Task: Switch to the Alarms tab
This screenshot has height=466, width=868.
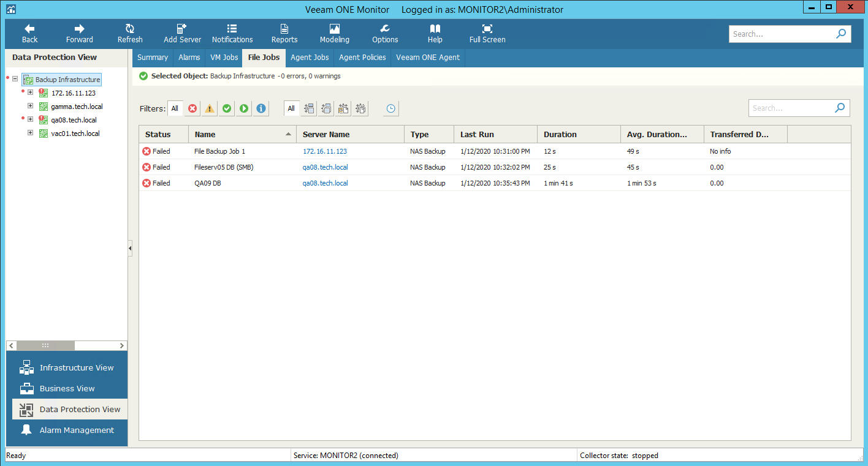Action: pos(189,58)
